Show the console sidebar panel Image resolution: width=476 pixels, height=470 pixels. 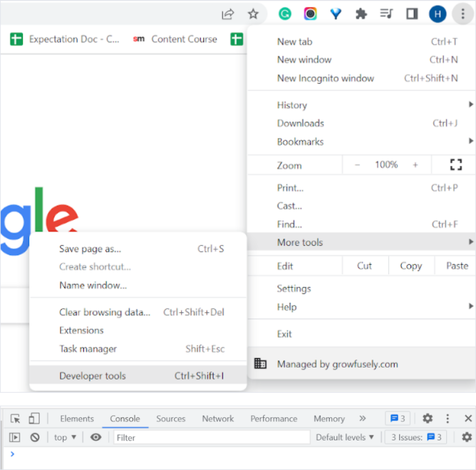15,437
